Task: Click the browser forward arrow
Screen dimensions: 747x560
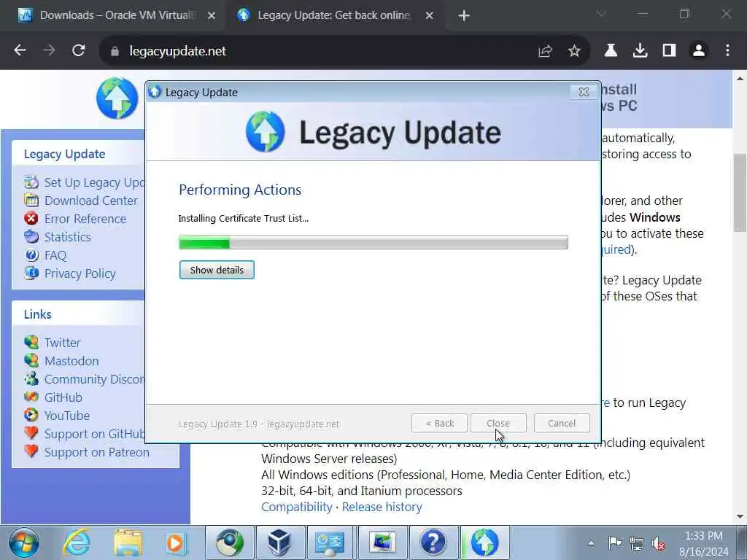Action: tap(49, 50)
